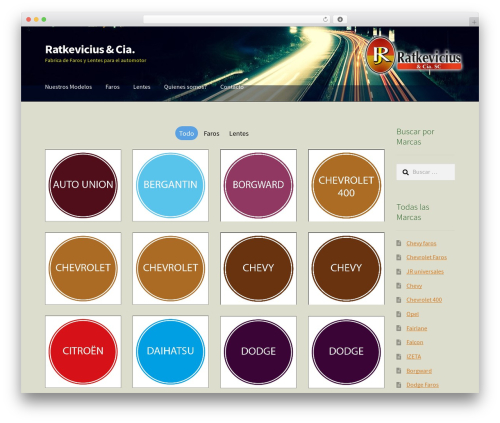The width and height of the screenshot is (500, 423).
Task: Click the page icon beside Opel
Action: (x=399, y=314)
